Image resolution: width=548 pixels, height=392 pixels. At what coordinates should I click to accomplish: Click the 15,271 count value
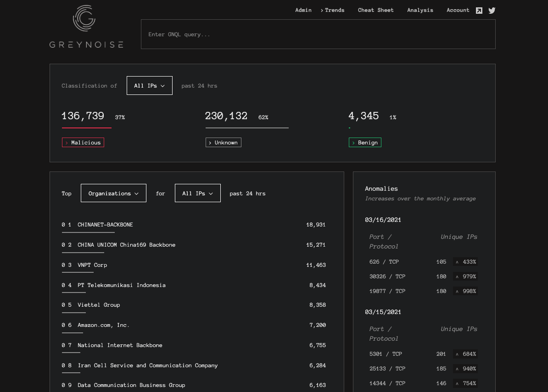(316, 245)
